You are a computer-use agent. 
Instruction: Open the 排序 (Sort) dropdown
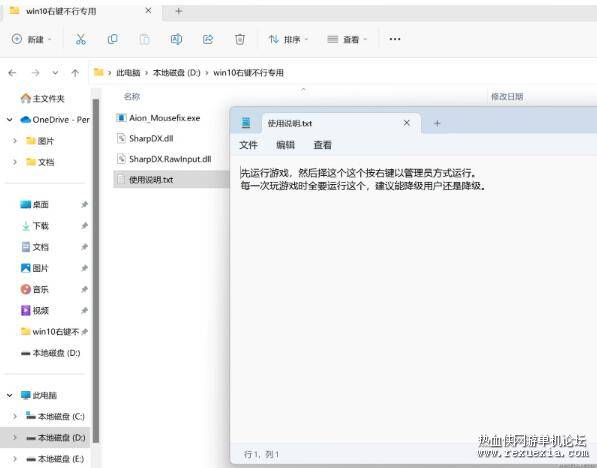pyautogui.click(x=289, y=39)
